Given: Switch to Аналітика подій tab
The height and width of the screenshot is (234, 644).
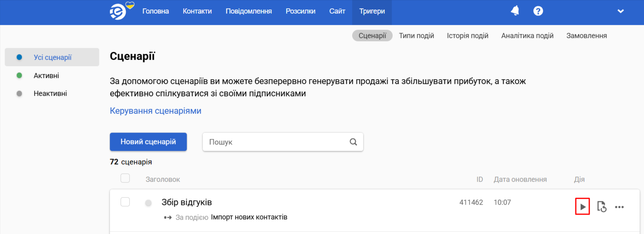Looking at the screenshot, I should pos(527,36).
